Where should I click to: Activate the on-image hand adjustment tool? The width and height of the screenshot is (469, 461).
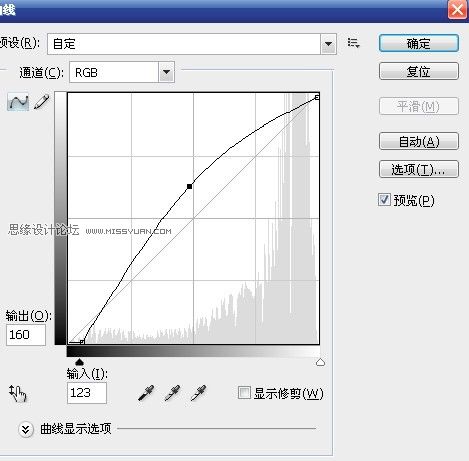pyautogui.click(x=18, y=393)
